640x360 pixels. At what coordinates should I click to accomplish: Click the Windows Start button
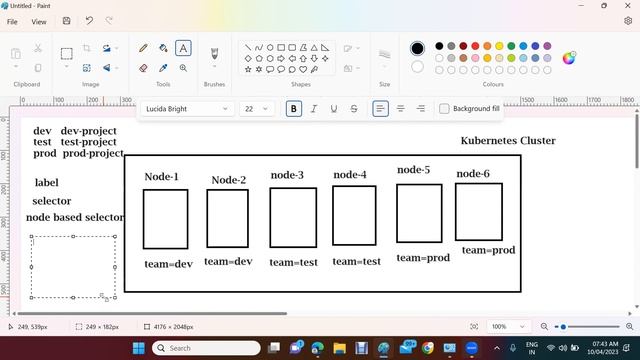click(139, 348)
